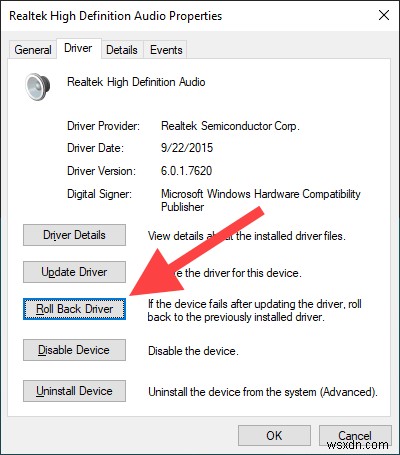Click the roll back description text
Screen dimensions: 400x455
coord(255,310)
